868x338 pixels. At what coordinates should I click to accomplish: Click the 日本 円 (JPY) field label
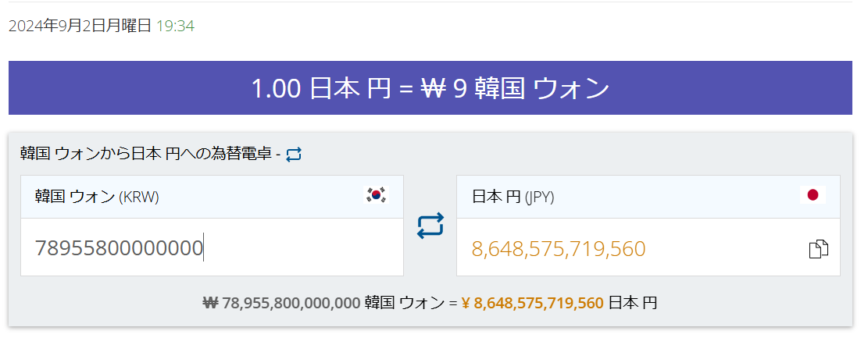[513, 197]
